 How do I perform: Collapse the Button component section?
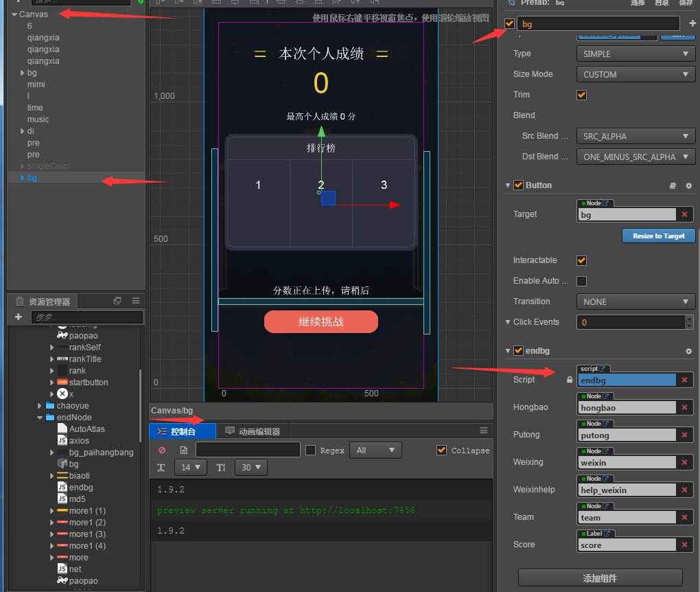[508, 185]
